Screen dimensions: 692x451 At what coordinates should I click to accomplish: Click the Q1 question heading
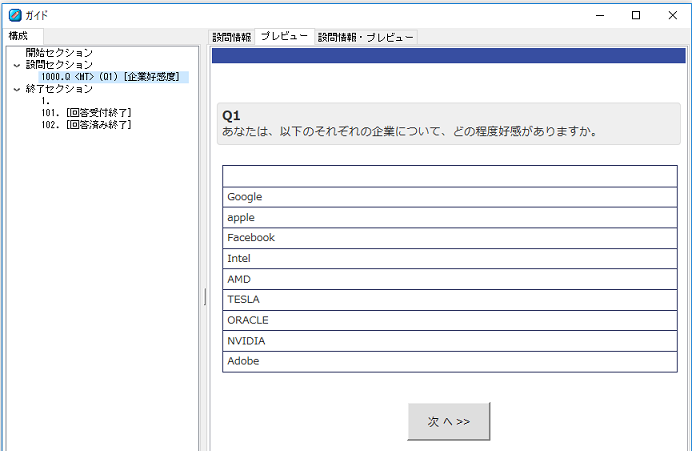[231, 116]
